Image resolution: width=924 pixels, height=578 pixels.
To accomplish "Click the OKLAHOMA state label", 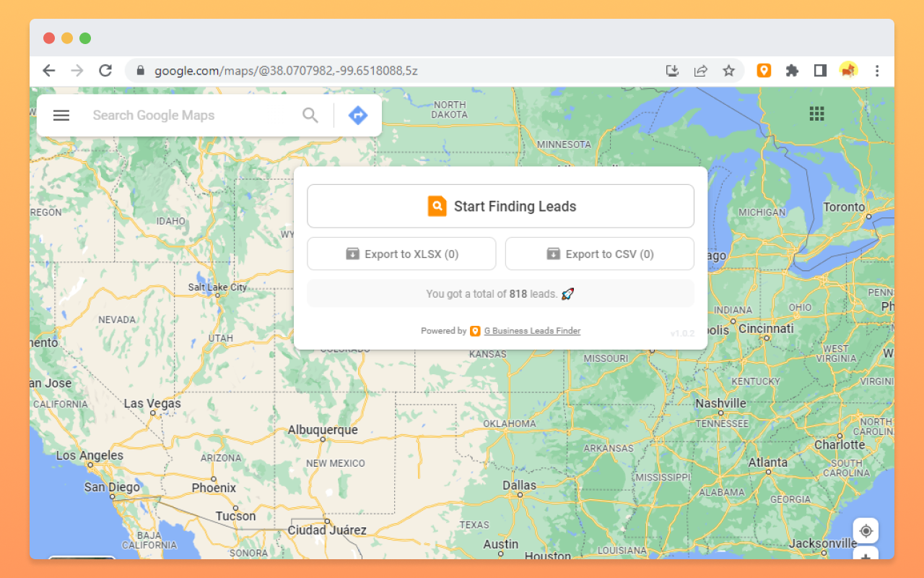I will tap(510, 423).
